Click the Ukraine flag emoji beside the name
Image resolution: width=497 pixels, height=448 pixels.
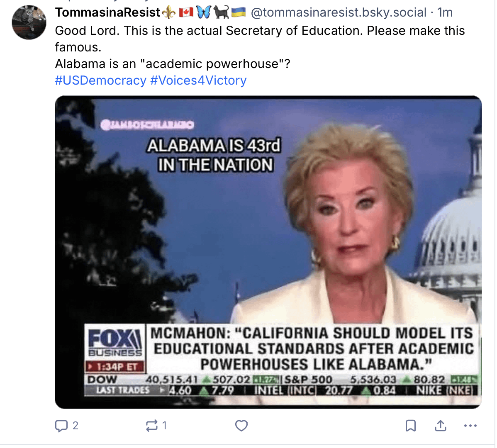[239, 13]
